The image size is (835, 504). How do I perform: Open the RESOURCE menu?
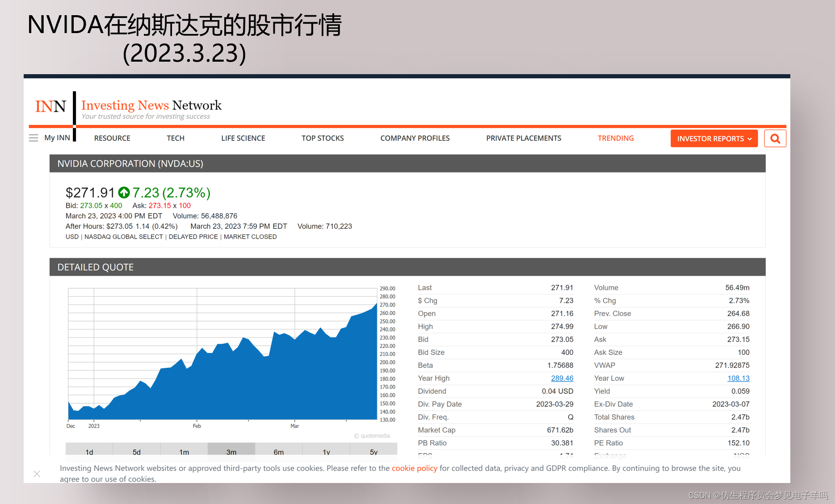(112, 138)
